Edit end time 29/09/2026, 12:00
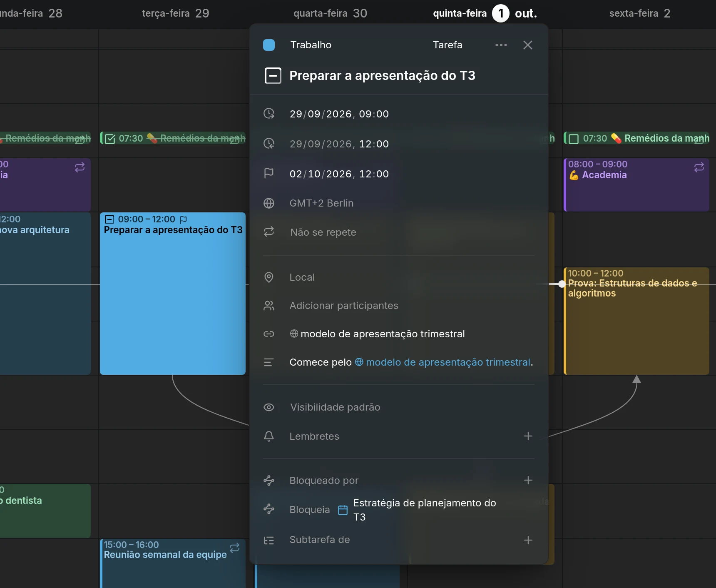The image size is (716, 588). pyautogui.click(x=339, y=144)
